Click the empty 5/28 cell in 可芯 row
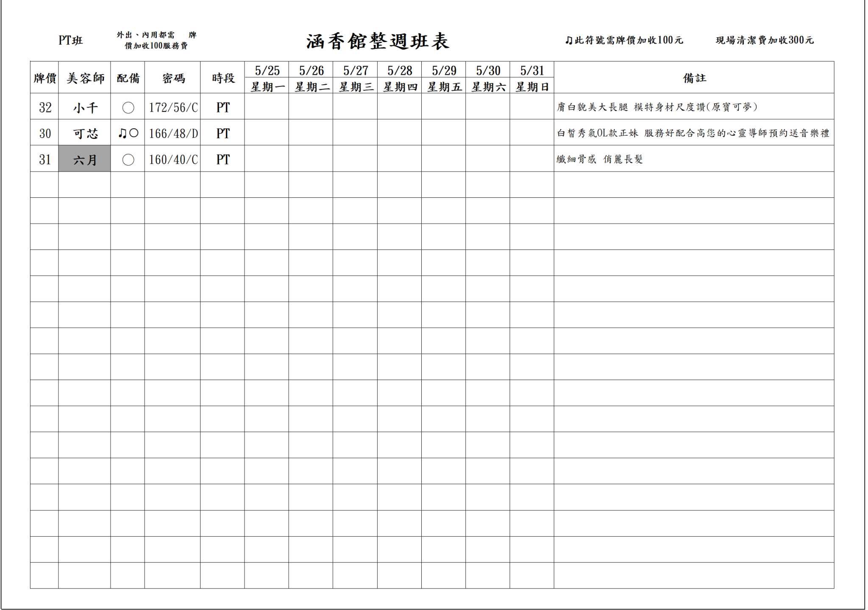The width and height of the screenshot is (868, 610). 400,133
